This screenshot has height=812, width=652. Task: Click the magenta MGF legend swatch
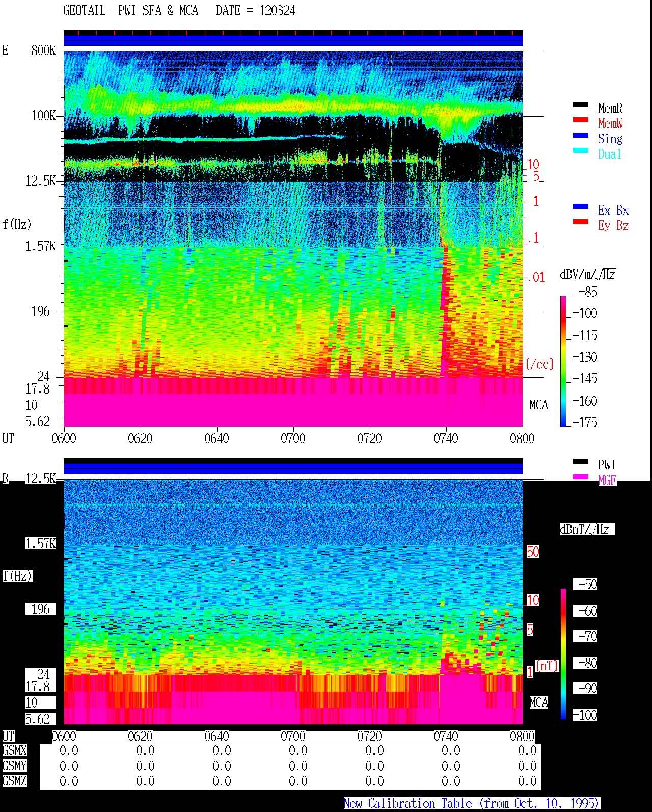pos(581,477)
